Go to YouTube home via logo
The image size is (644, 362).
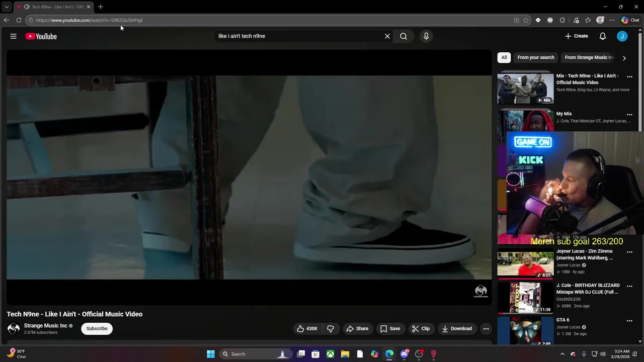click(41, 36)
